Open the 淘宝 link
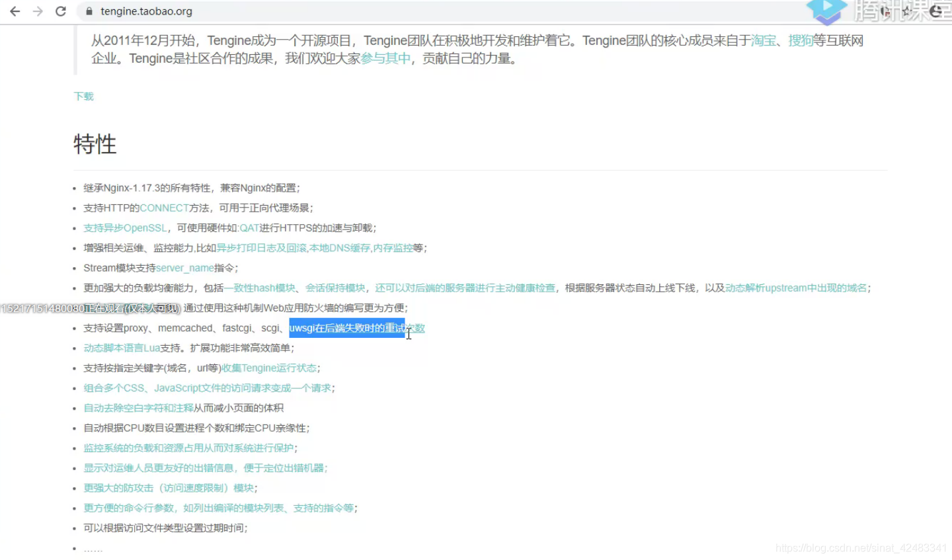952x560 pixels. point(764,40)
